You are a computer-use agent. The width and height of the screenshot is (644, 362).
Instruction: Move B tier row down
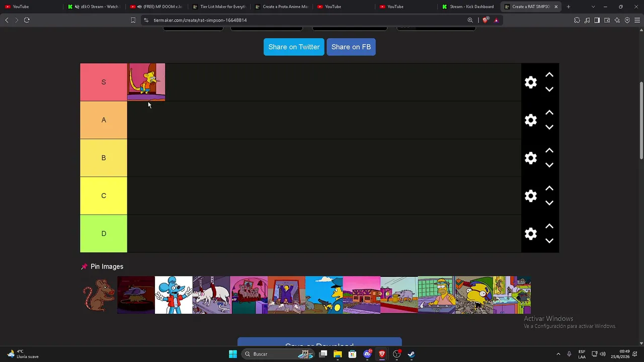[x=549, y=165]
